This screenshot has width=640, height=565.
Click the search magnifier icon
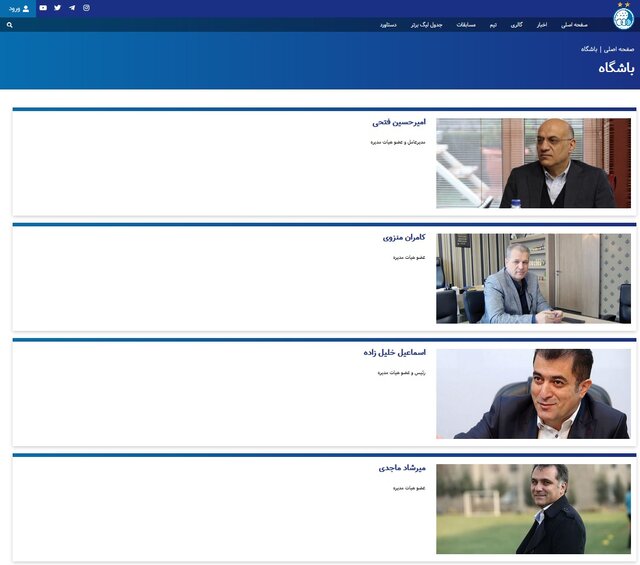pos(10,25)
